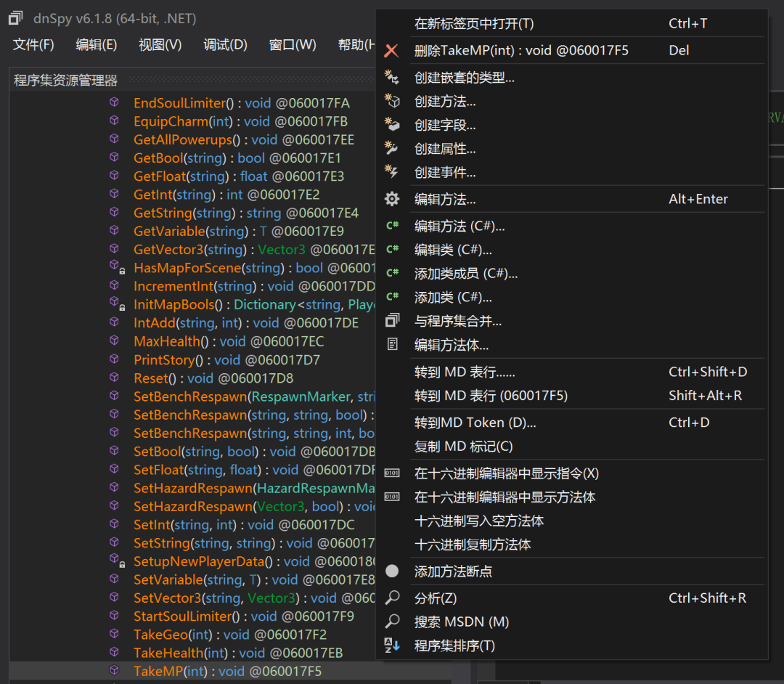784x684 pixels.
Task: Click the create event lightning icon
Action: tap(391, 172)
